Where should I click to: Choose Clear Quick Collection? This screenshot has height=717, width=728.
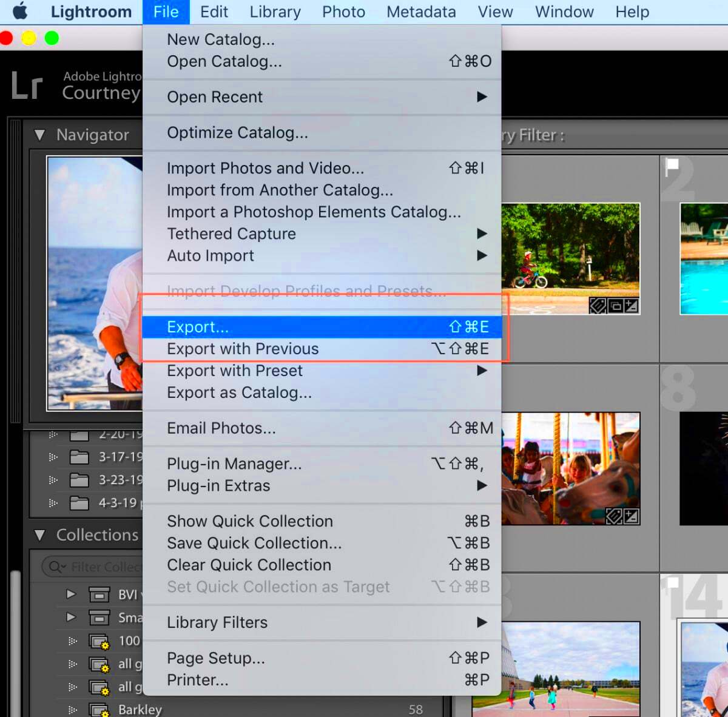(322, 565)
